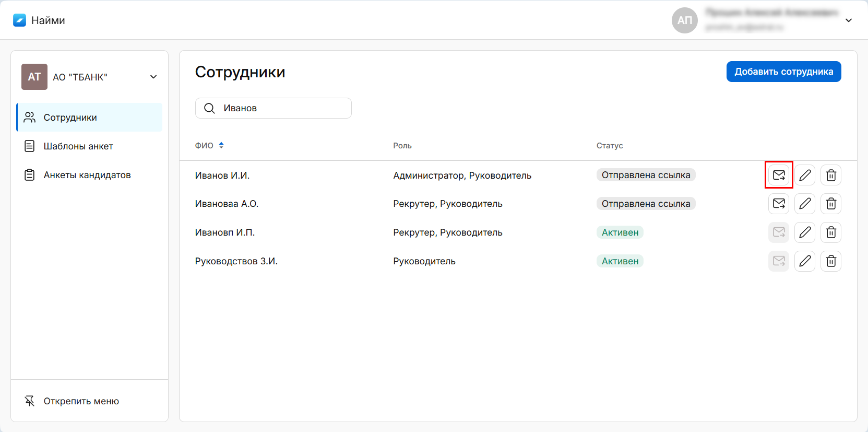This screenshot has height=432, width=868.
Task: Open the user profile menu chevron
Action: click(849, 20)
